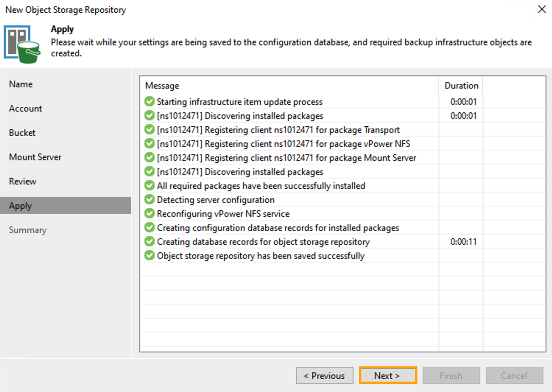Click the highlighted 'Apply' sidebar entry
The width and height of the screenshot is (552, 392).
[20, 206]
